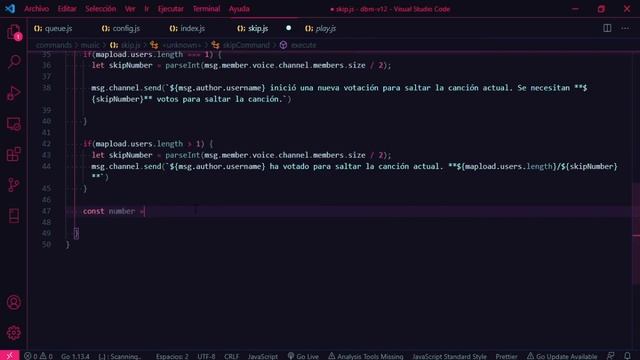640x360 pixels.
Task: Switch to the config.js tab
Action: coord(126,28)
